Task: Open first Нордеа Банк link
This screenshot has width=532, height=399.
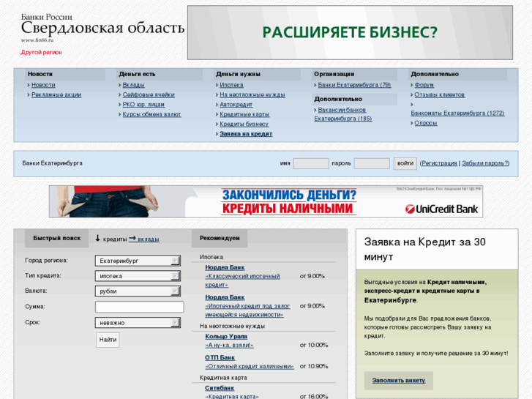Action: [225, 267]
